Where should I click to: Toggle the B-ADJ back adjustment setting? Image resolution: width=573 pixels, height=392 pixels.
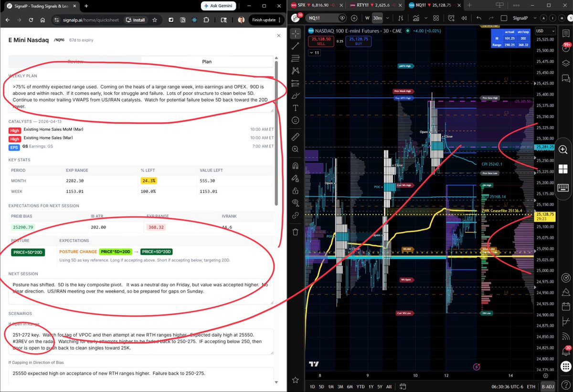tap(547, 387)
